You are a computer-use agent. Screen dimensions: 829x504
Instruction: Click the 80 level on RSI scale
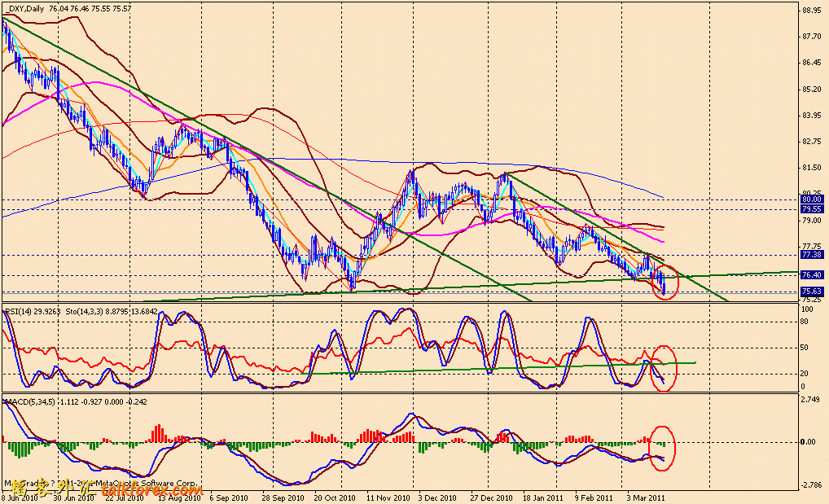click(x=805, y=321)
